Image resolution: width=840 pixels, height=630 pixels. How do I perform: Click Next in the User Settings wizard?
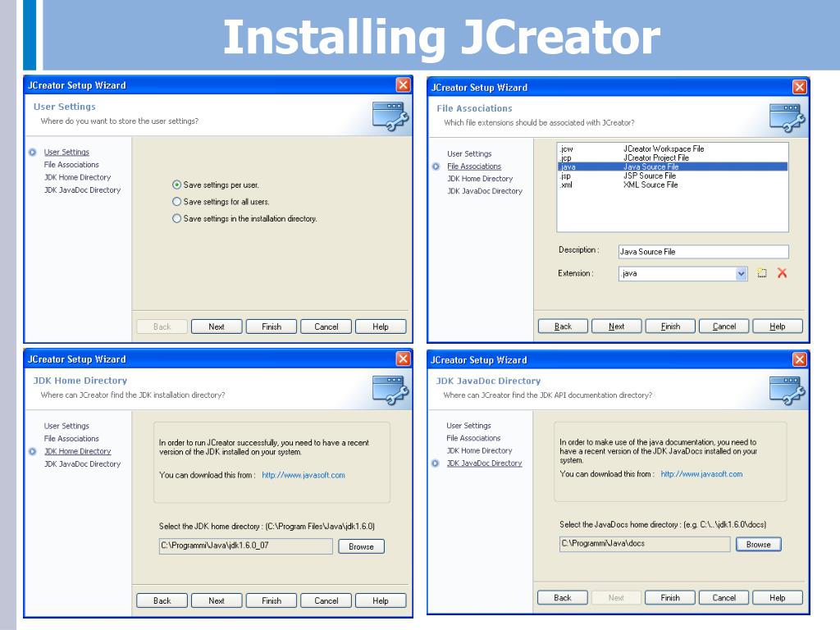click(217, 326)
